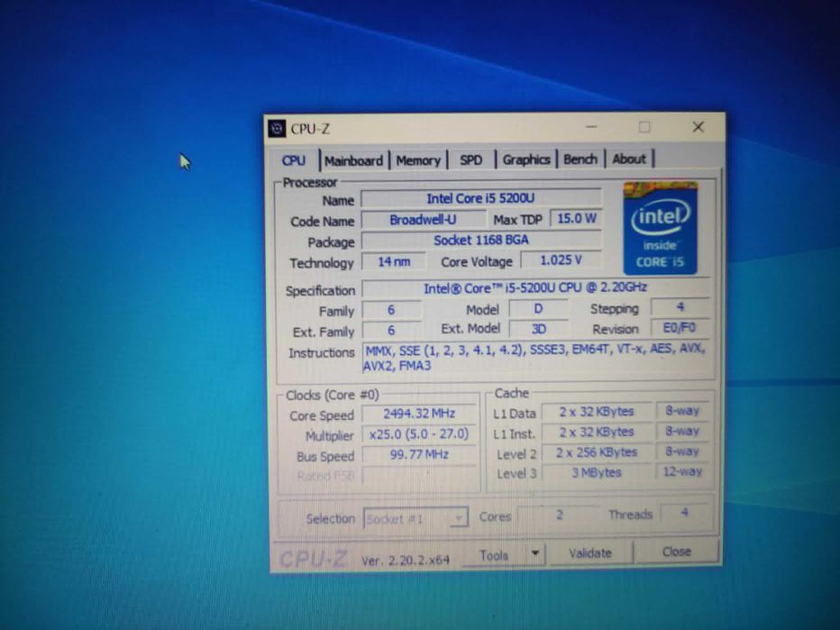
Task: Click the Close button at bottom
Action: pyautogui.click(x=677, y=552)
